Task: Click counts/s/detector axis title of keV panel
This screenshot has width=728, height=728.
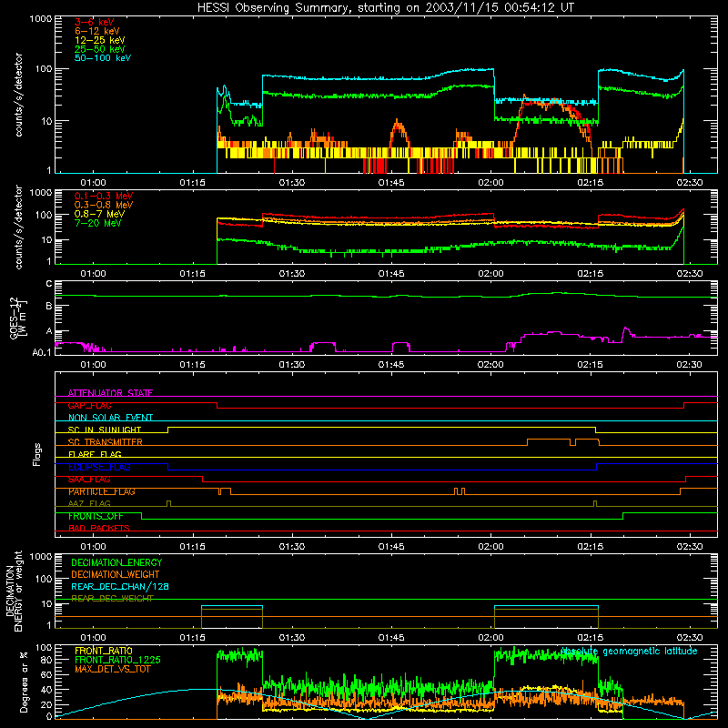Action: coord(18,95)
